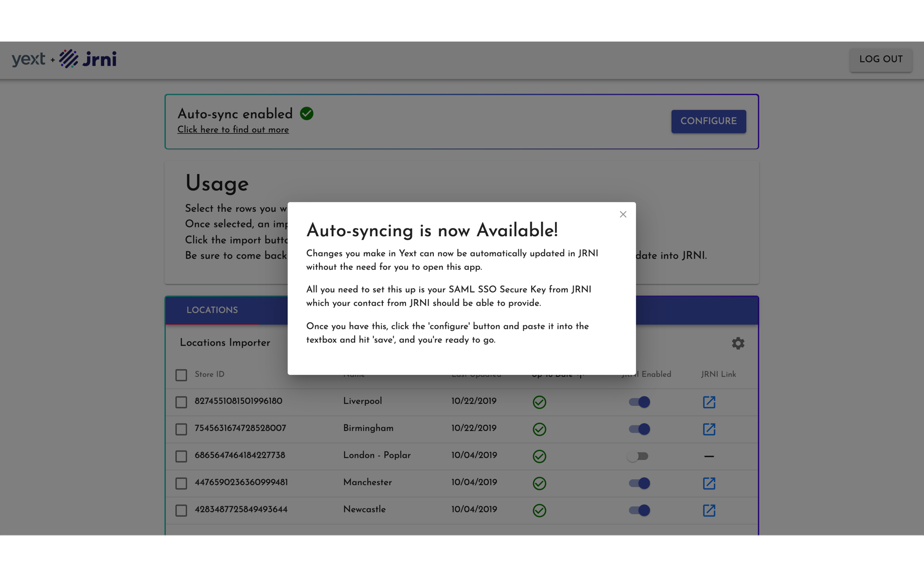Click the Usage heading

(217, 184)
